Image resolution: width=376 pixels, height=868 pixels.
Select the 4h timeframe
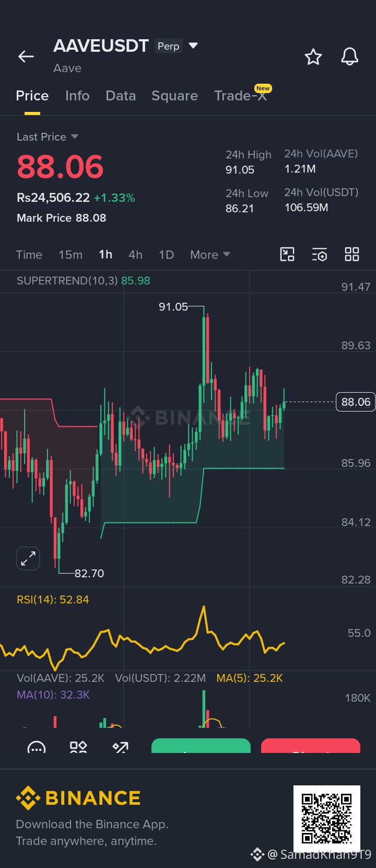click(135, 255)
